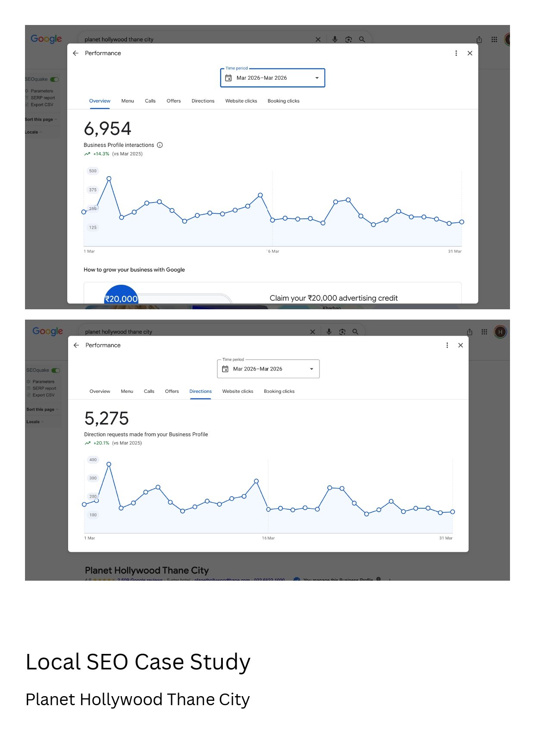The image size is (535, 756).
Task: Click Parameters link in the 6,954 interactions screenshot sidebar
Action: click(42, 91)
